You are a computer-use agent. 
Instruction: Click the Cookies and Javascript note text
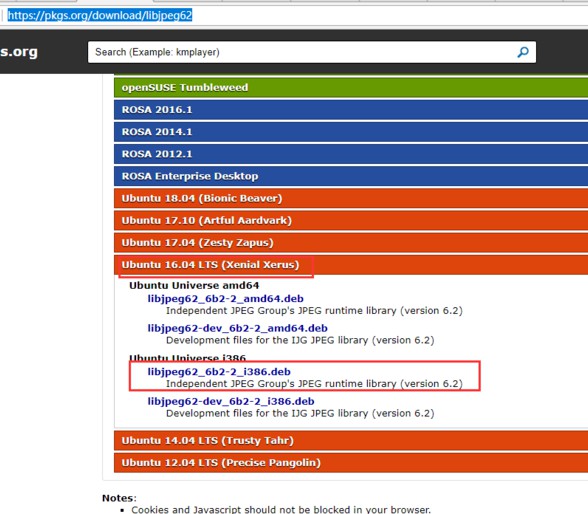tap(281, 510)
